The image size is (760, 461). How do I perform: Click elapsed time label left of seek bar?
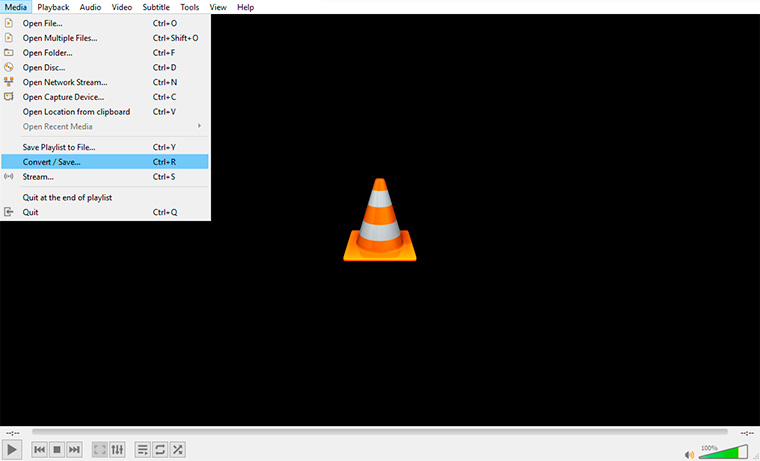click(13, 433)
